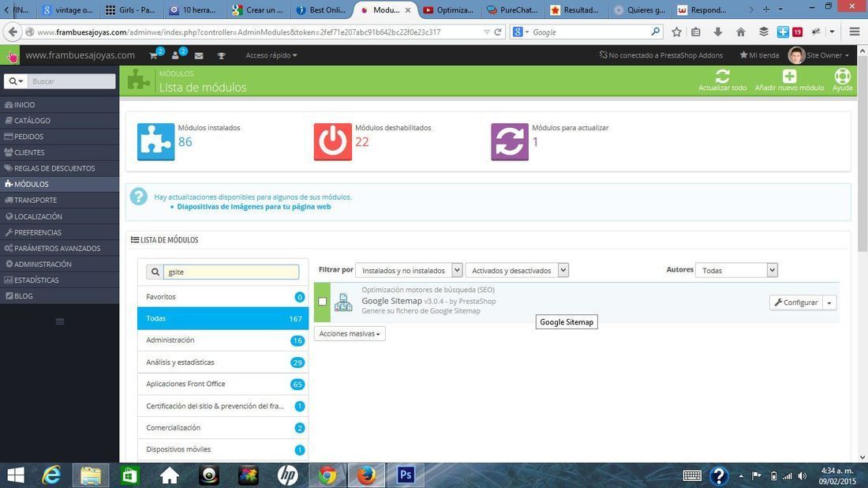Image resolution: width=868 pixels, height=488 pixels.
Task: Select the Favoritos category
Action: (223, 297)
